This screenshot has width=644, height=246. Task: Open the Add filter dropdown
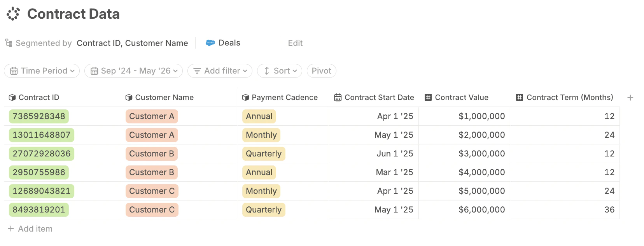click(220, 71)
